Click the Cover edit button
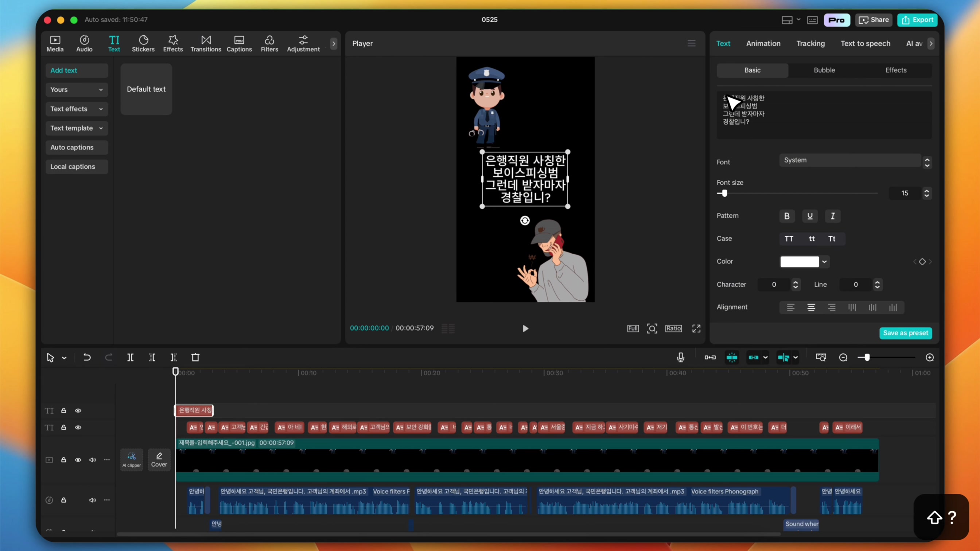 click(x=159, y=460)
